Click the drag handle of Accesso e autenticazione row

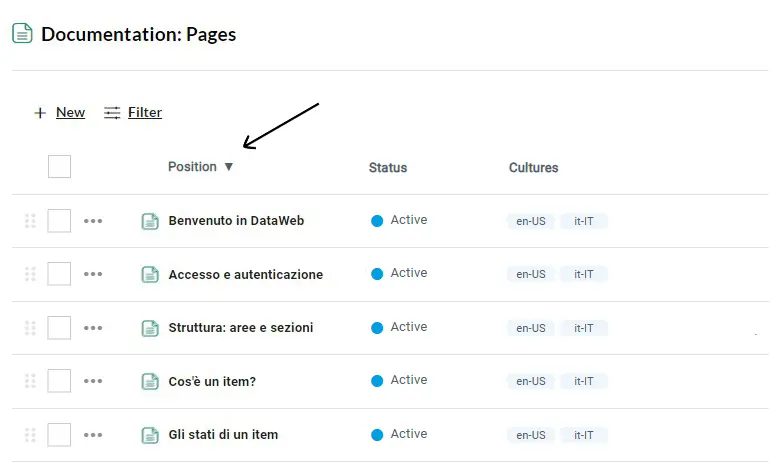(30, 274)
